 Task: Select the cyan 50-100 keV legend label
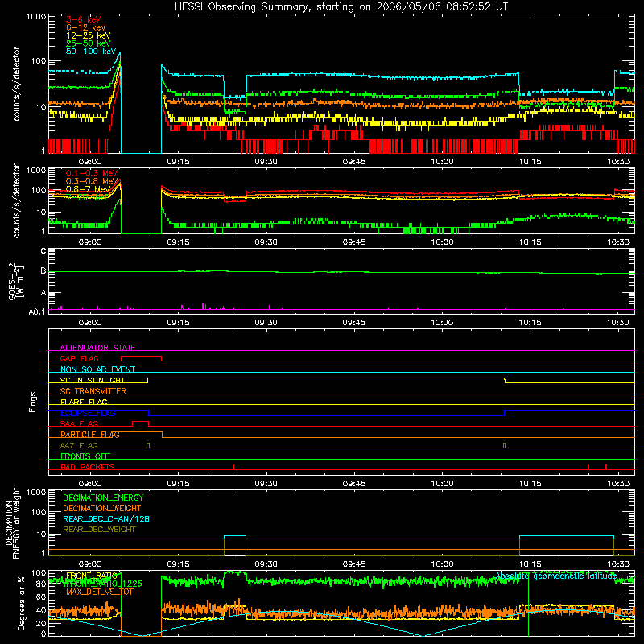coord(90,52)
